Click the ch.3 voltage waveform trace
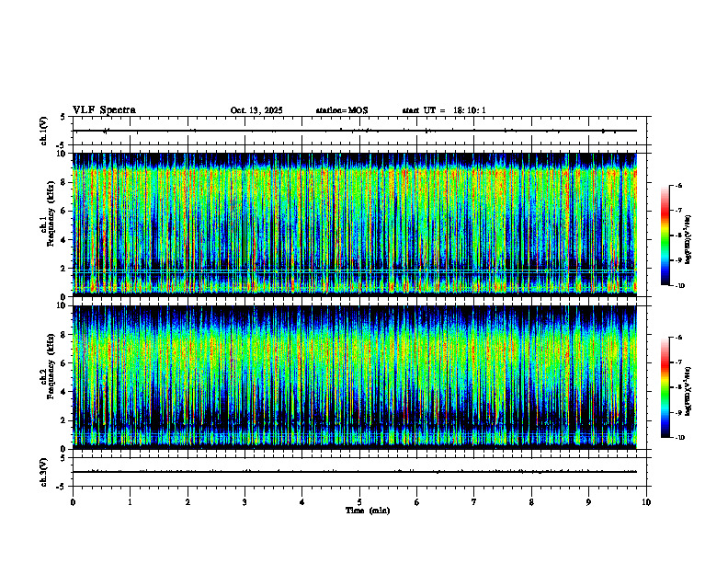Screen dimensions: 728x563 [x=355, y=472]
